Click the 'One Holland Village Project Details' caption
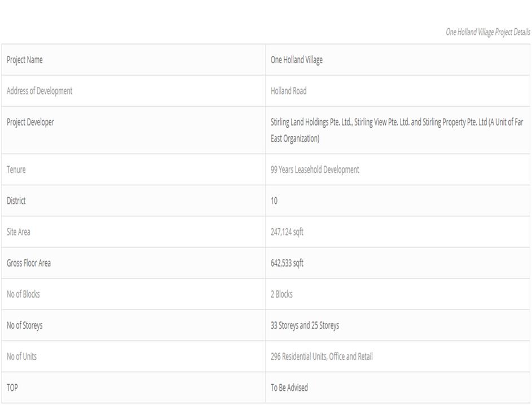This screenshot has height=405, width=532. (x=487, y=32)
